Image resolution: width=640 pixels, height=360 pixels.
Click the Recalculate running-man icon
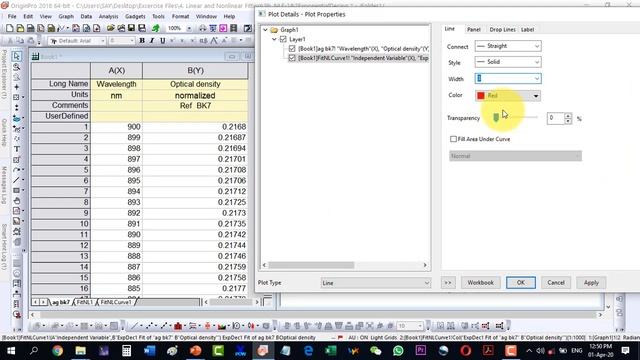pos(156,28)
